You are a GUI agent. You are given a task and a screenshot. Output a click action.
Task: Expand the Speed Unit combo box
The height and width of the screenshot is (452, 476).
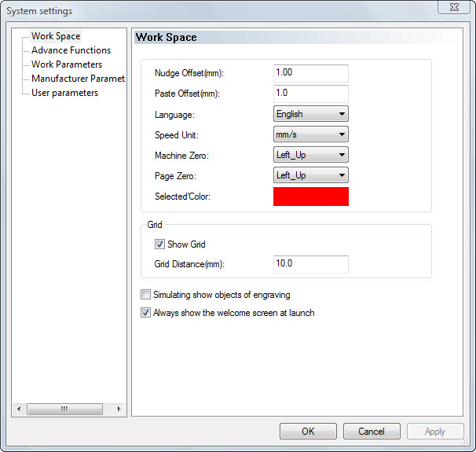click(311, 134)
